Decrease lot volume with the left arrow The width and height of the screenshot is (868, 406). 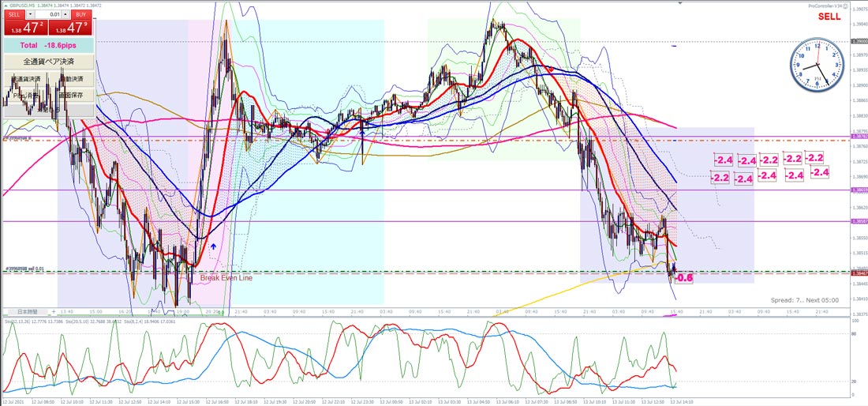click(x=30, y=14)
